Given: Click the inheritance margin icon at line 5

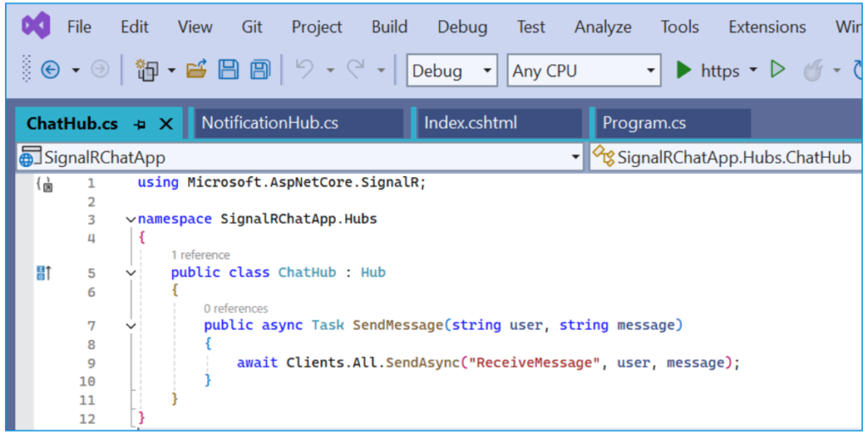Looking at the screenshot, I should (44, 272).
